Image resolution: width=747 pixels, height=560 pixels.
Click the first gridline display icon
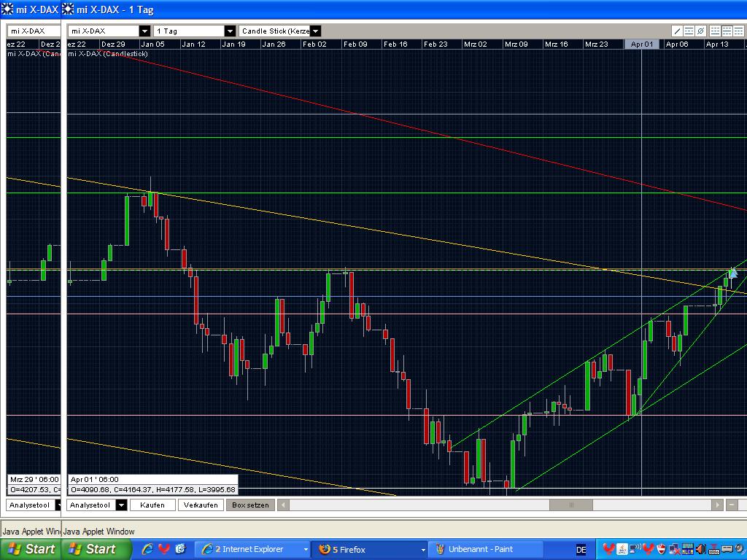[715, 31]
